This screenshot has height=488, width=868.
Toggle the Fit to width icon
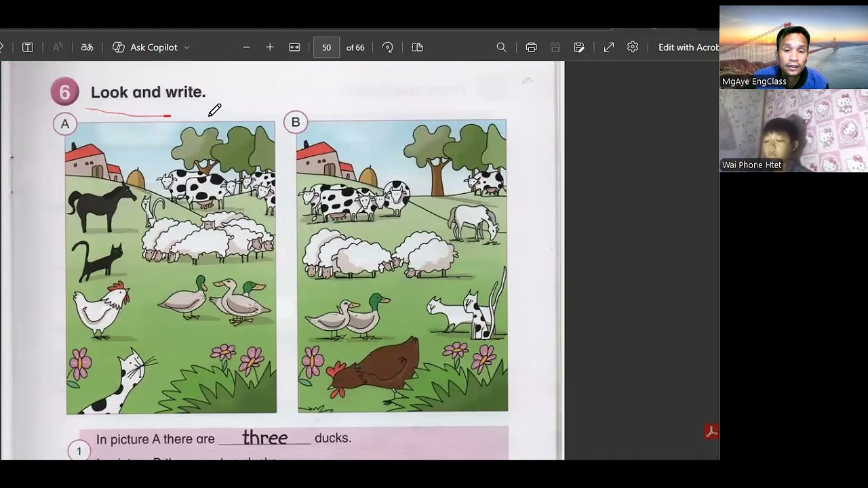click(294, 47)
